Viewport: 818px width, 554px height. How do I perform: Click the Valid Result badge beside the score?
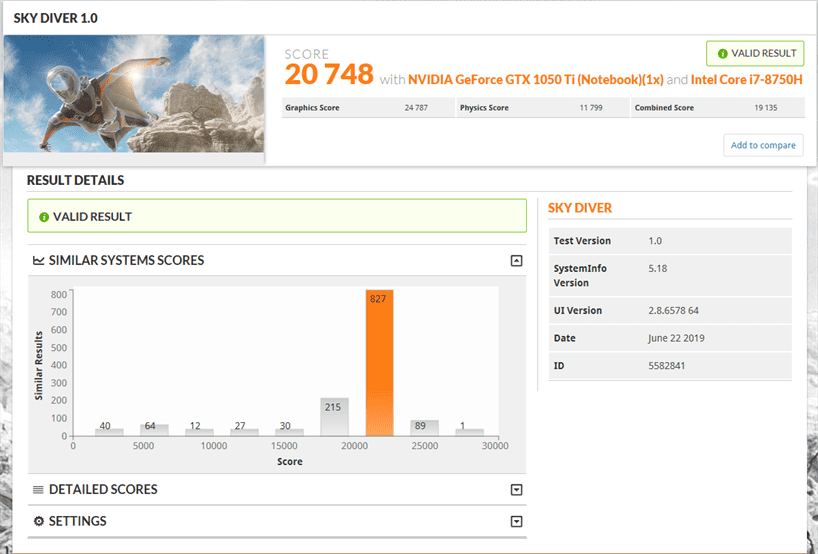755,53
